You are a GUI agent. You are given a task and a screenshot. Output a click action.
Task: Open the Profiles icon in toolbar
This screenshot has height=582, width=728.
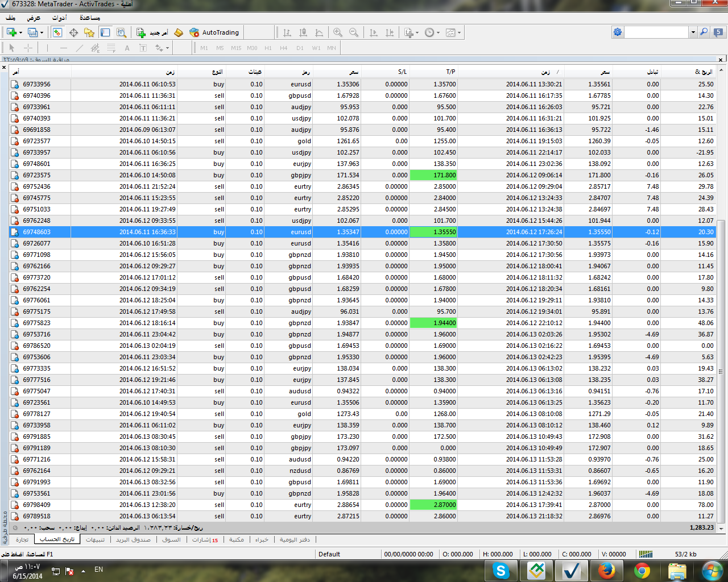click(x=32, y=32)
